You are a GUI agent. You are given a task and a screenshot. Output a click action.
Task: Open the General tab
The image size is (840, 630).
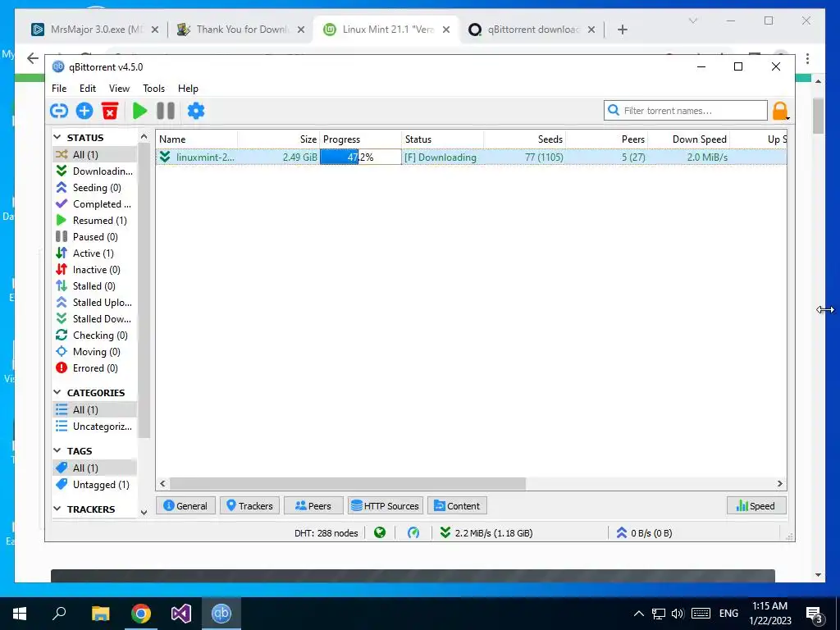click(x=185, y=505)
